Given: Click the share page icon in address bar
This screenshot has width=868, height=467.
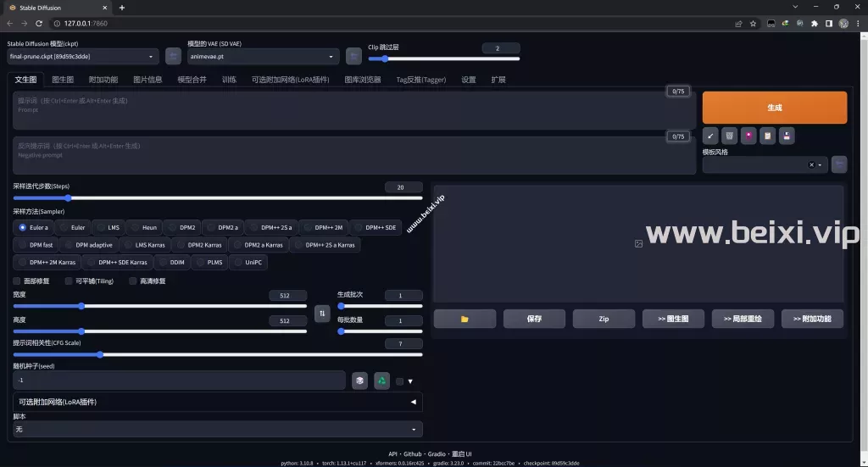Looking at the screenshot, I should pos(738,23).
